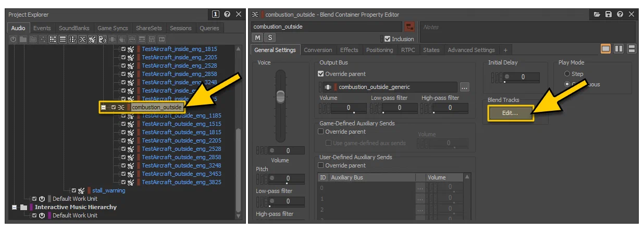Toggle the Inclusion checkbox in Property Editor

click(x=387, y=39)
